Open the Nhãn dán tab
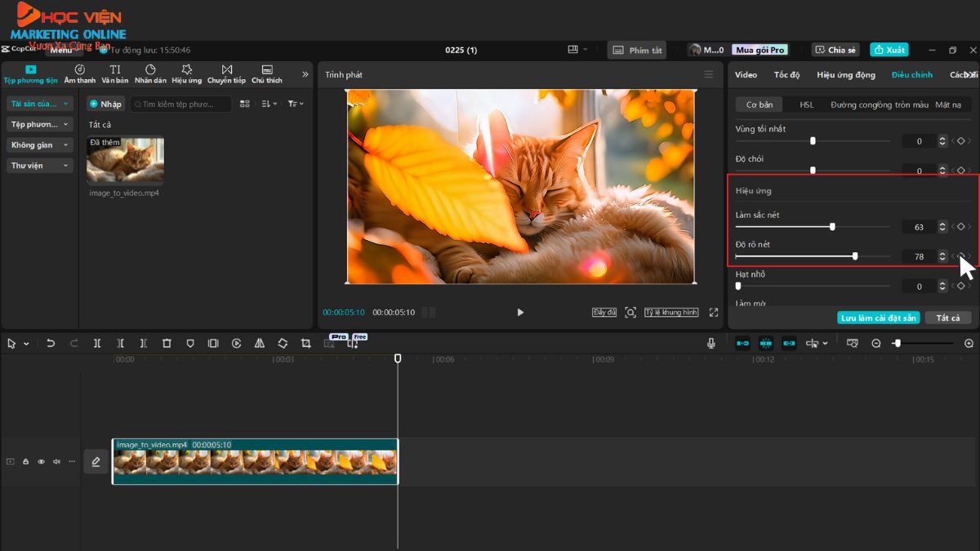This screenshot has width=980, height=551. coord(150,74)
